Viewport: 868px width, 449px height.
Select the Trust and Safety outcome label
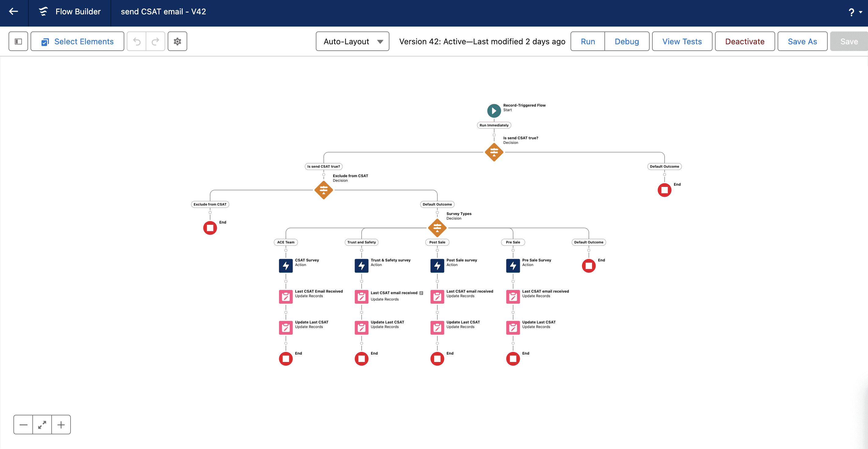(361, 242)
